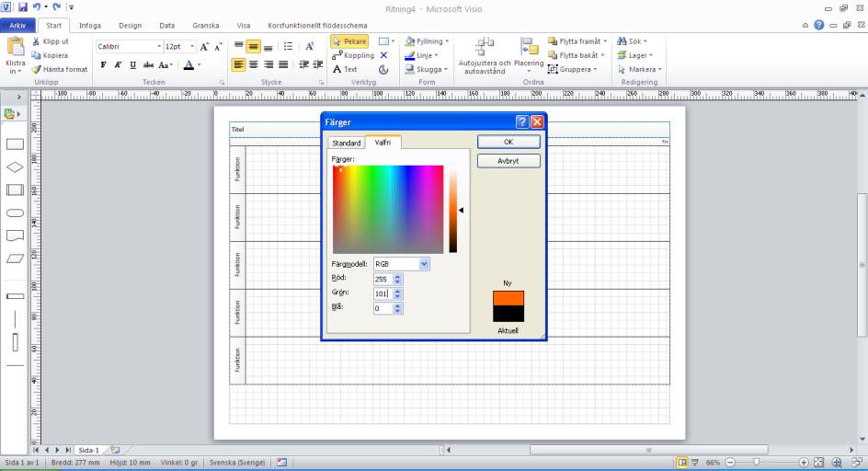This screenshot has height=471, width=868.
Task: Click the bullet list icon
Action: tap(288, 47)
